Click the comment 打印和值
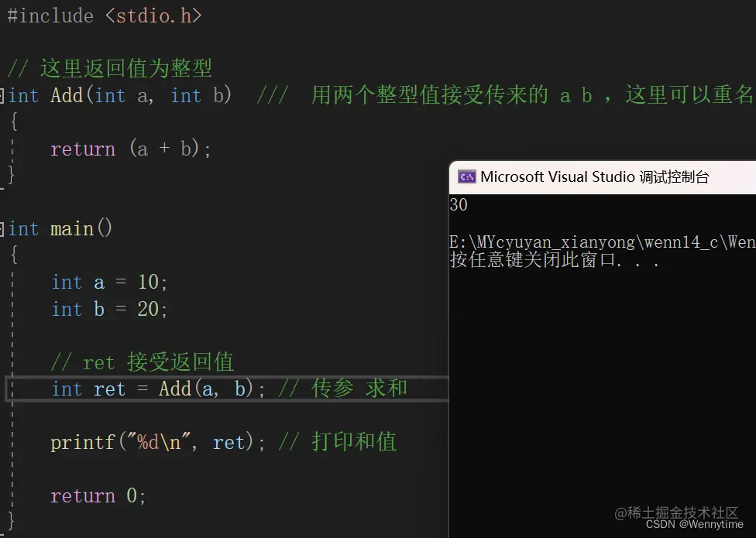Viewport: 756px width, 538px height. tap(338, 442)
